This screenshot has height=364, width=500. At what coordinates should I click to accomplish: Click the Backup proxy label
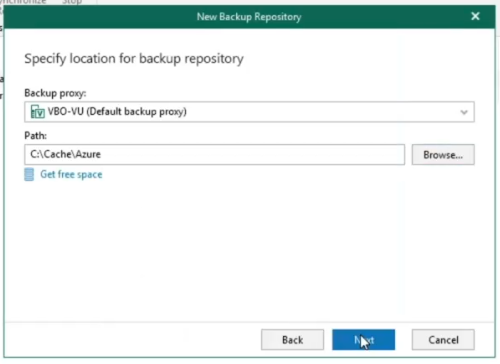coord(55,93)
